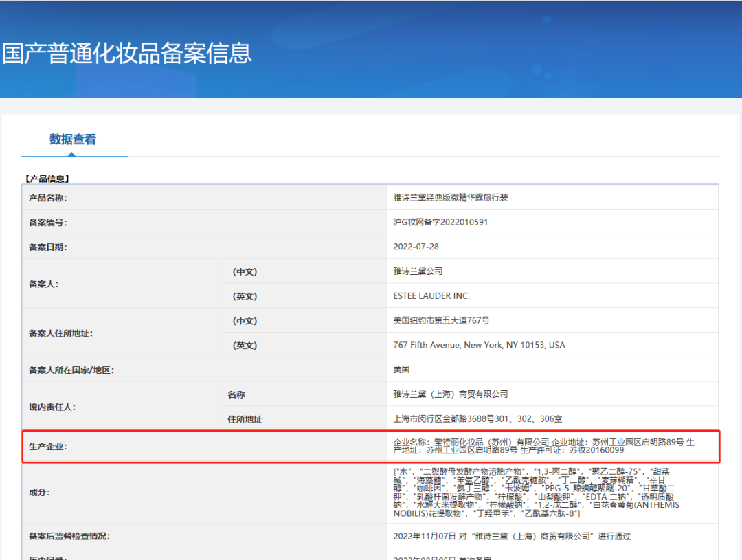Image resolution: width=742 pixels, height=560 pixels.
Task: Click the country value 美国
Action: point(401,370)
